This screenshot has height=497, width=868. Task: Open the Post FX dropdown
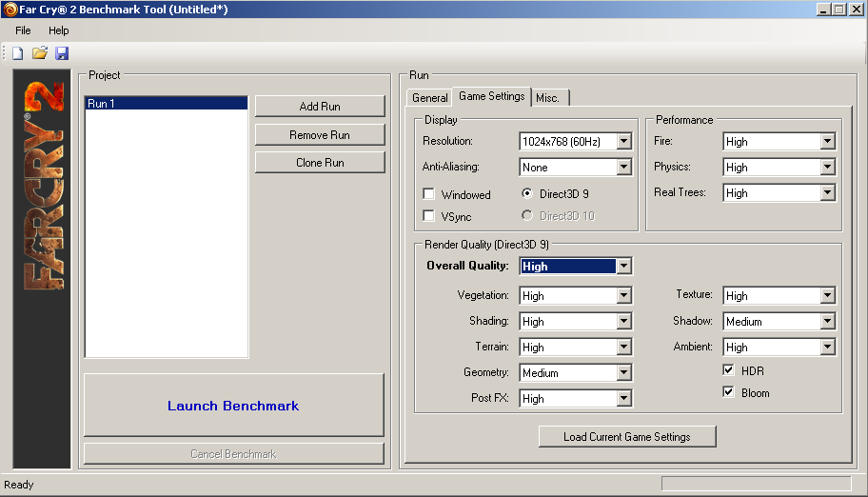(x=576, y=398)
